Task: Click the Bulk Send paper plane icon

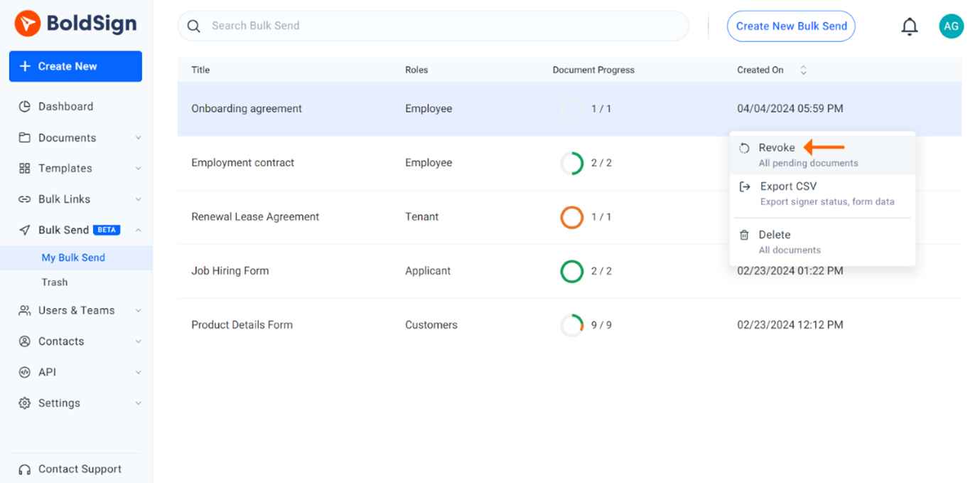Action: (x=24, y=229)
